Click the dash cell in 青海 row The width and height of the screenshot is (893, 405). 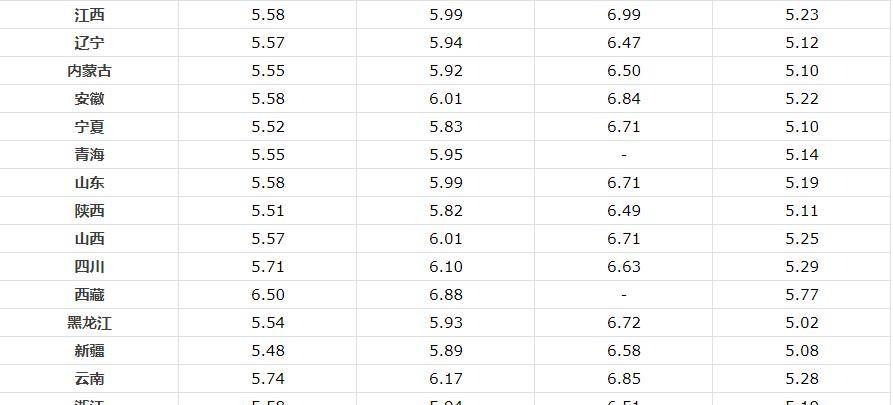tap(624, 155)
